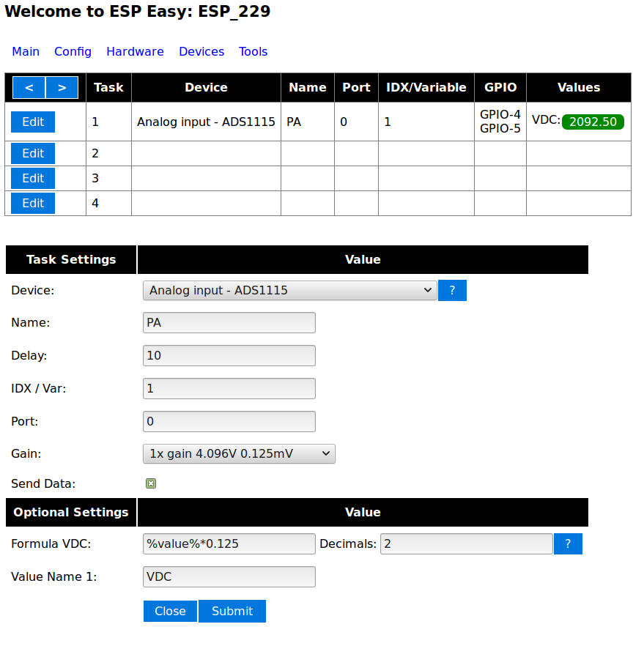Screen dimensions: 644x646
Task: Click the Close button
Action: coord(170,611)
